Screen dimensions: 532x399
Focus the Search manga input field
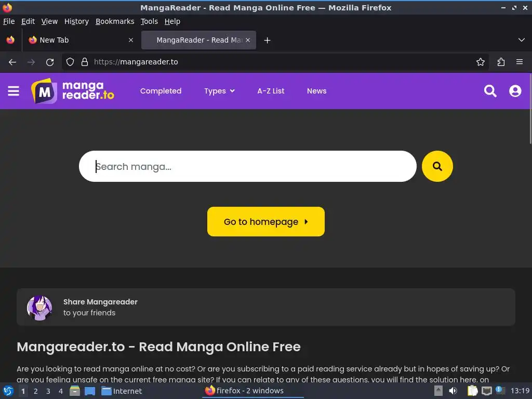point(248,166)
